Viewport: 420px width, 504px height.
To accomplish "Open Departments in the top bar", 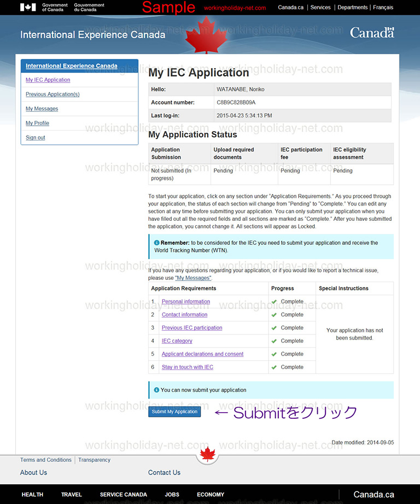I will click(353, 8).
